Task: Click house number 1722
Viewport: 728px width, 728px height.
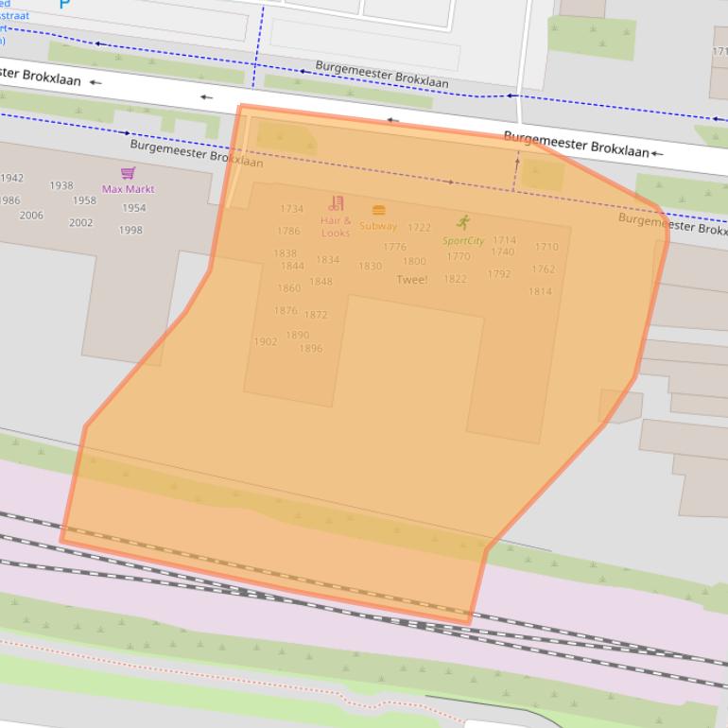Action: pyautogui.click(x=419, y=228)
